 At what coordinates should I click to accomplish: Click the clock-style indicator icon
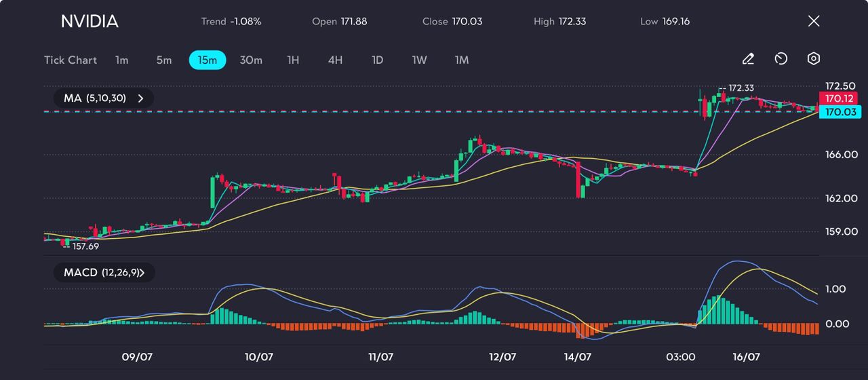[x=781, y=59]
